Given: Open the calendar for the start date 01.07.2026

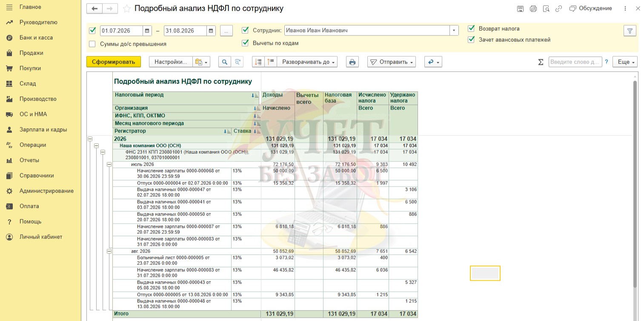Looking at the screenshot, I should (147, 31).
